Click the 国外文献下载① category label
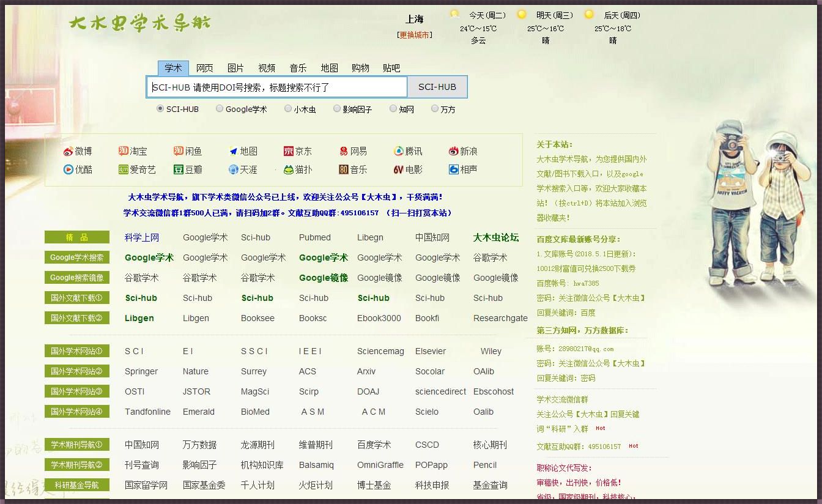The width and height of the screenshot is (822, 504). tap(77, 298)
